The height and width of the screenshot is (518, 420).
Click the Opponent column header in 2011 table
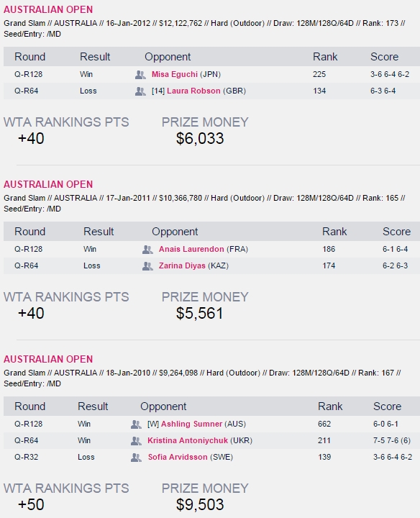point(175,232)
